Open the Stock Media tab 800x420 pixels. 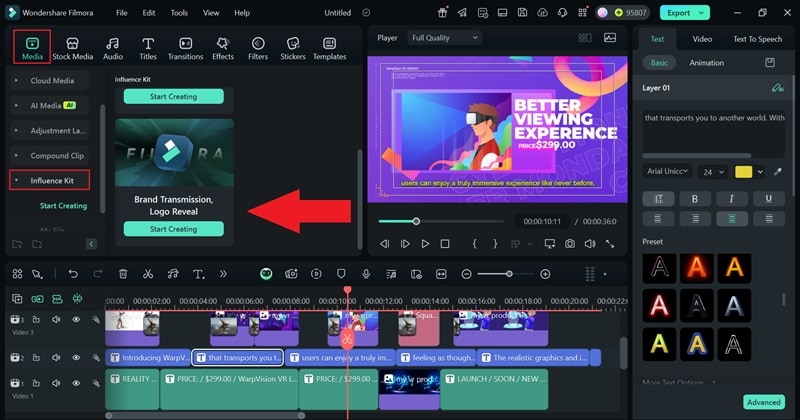(x=72, y=49)
